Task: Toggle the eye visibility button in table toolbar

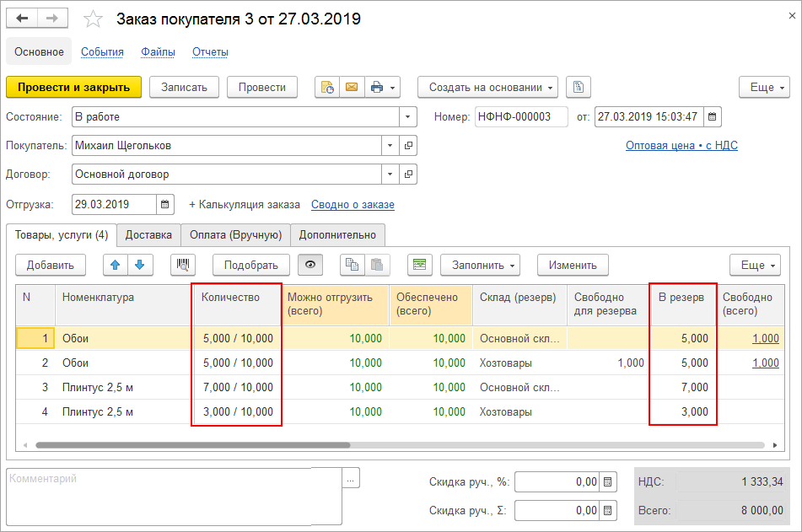Action: pyautogui.click(x=310, y=265)
